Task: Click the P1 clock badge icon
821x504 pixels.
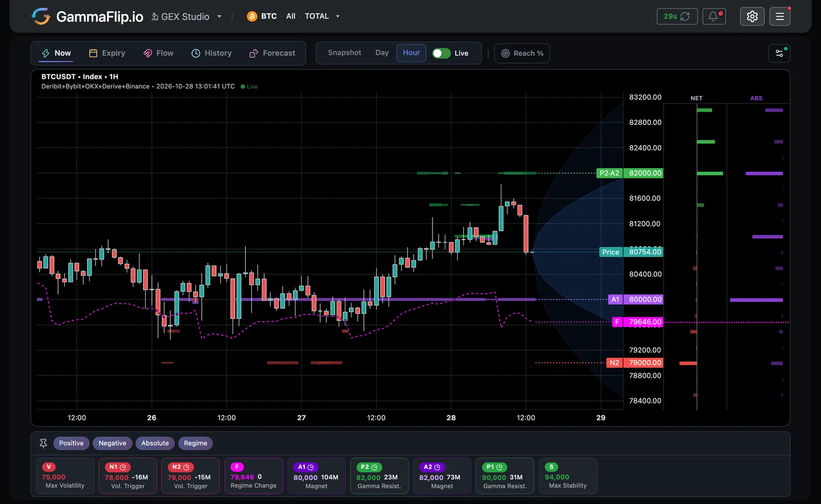Action: pyautogui.click(x=499, y=467)
